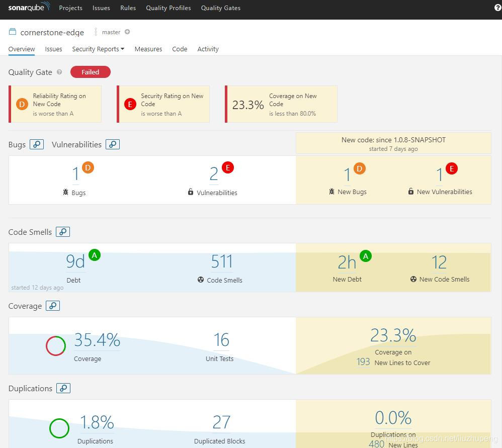Click the 16 Unit Tests count
The image size is (502, 448).
221,340
